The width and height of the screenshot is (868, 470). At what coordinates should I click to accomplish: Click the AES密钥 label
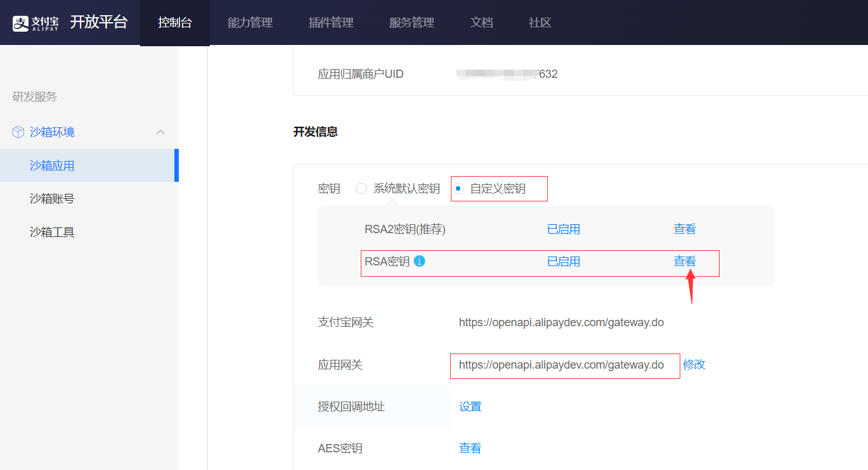340,448
